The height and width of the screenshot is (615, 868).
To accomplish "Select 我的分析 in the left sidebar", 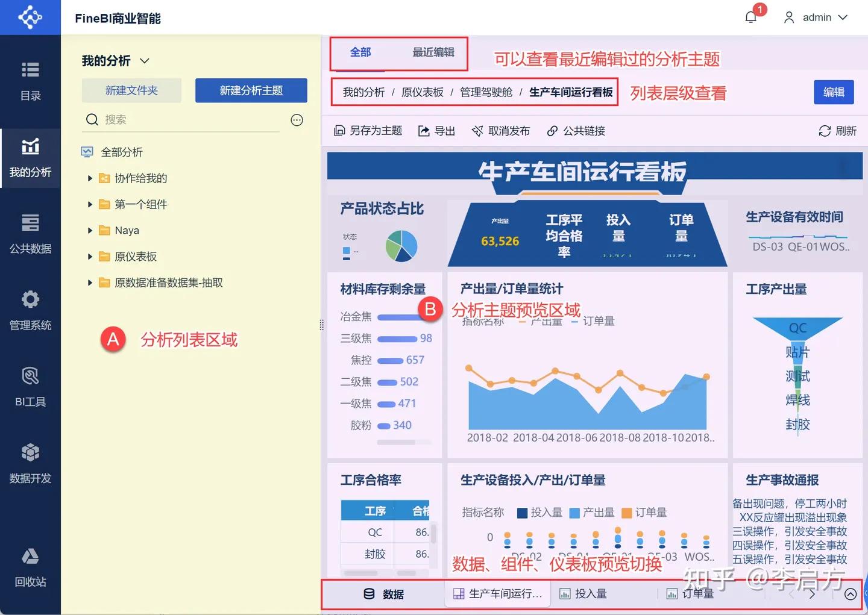I will point(30,158).
